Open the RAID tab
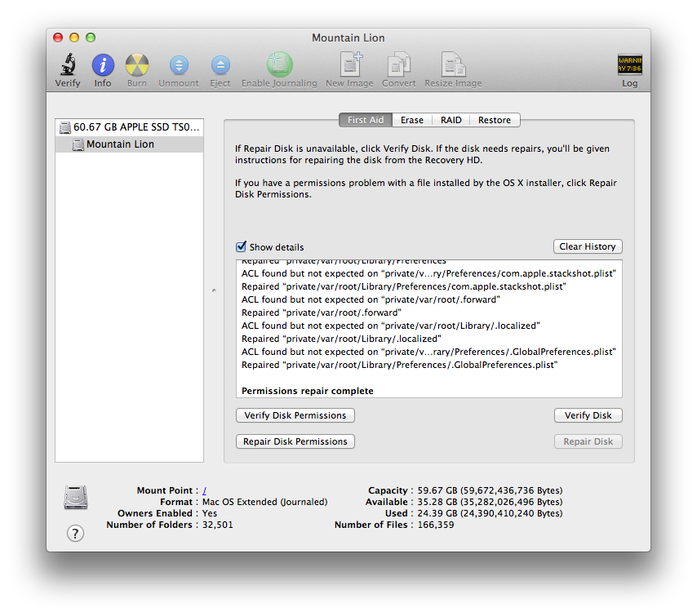The image size is (697, 616). (x=451, y=120)
